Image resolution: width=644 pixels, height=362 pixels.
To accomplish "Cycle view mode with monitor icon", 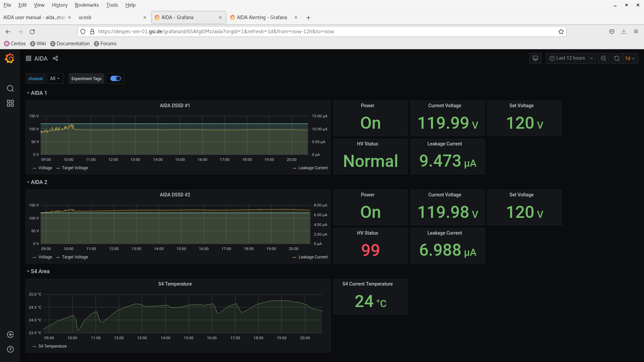I will click(535, 58).
